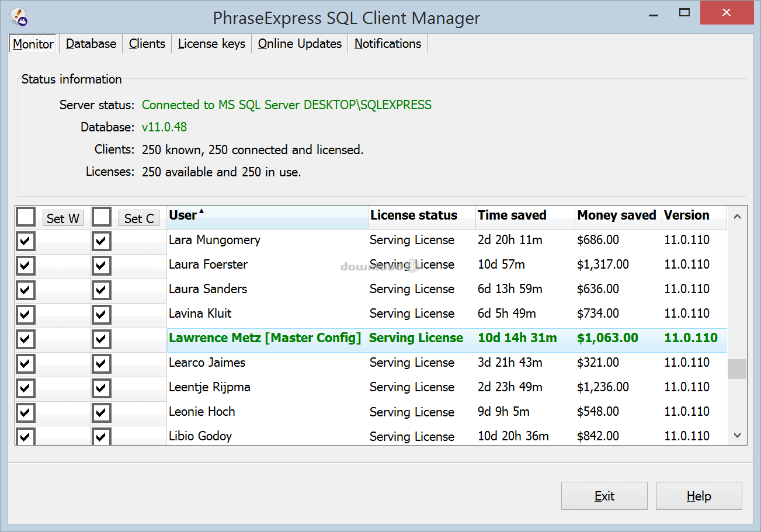Maximize the SQL Client Manager window
Image resolution: width=761 pixels, height=532 pixels.
(x=684, y=12)
